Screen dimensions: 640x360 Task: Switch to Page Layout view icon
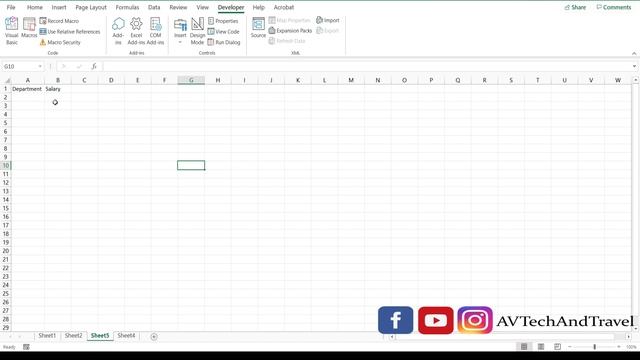(541, 347)
